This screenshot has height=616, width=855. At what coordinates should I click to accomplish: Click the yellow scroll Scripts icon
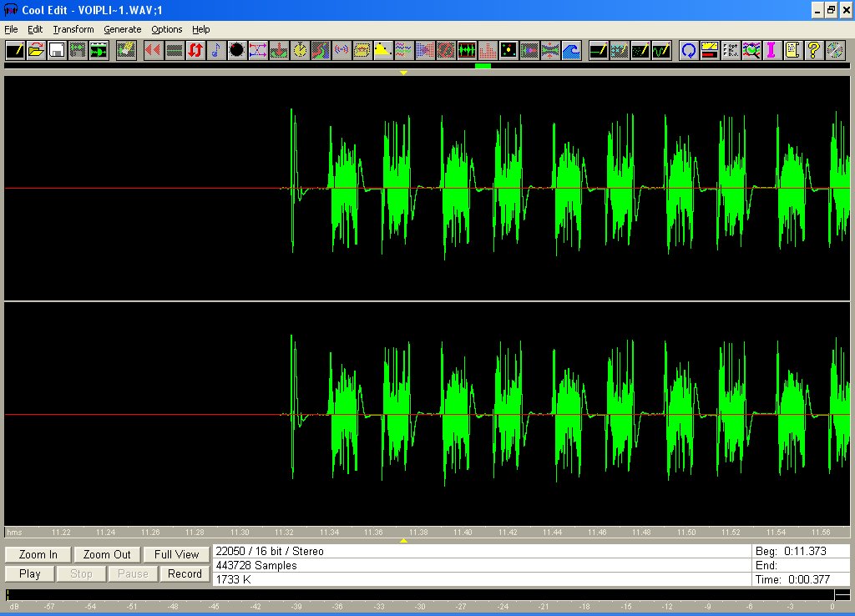[x=793, y=51]
